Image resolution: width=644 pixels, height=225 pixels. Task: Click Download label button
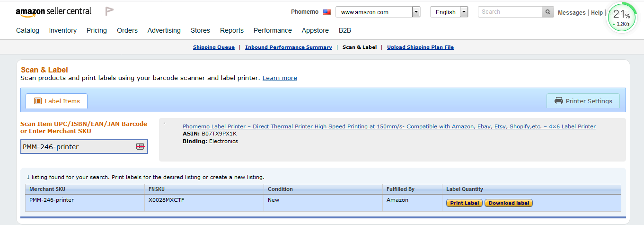point(509,203)
